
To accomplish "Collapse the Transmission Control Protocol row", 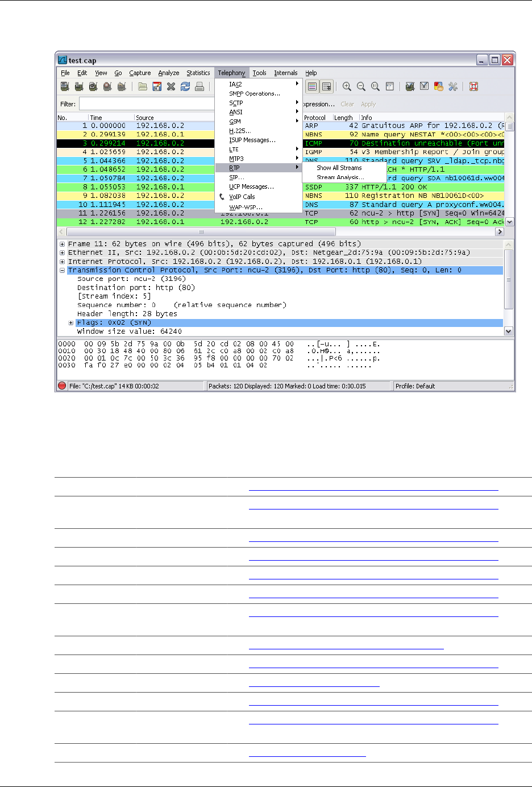I will [62, 270].
